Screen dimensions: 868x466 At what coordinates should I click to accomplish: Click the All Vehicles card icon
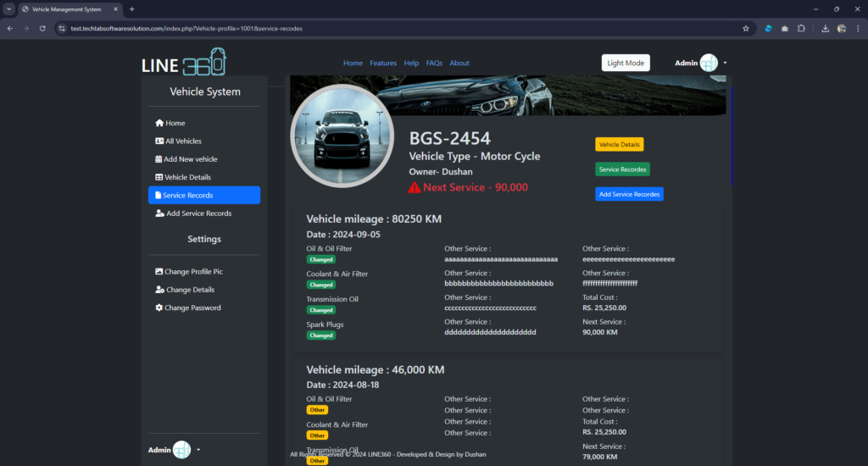coord(159,141)
